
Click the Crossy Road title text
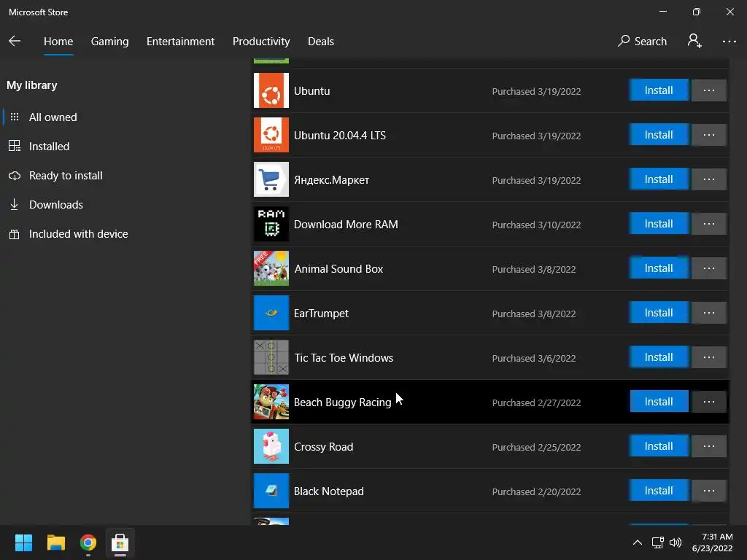pos(323,447)
